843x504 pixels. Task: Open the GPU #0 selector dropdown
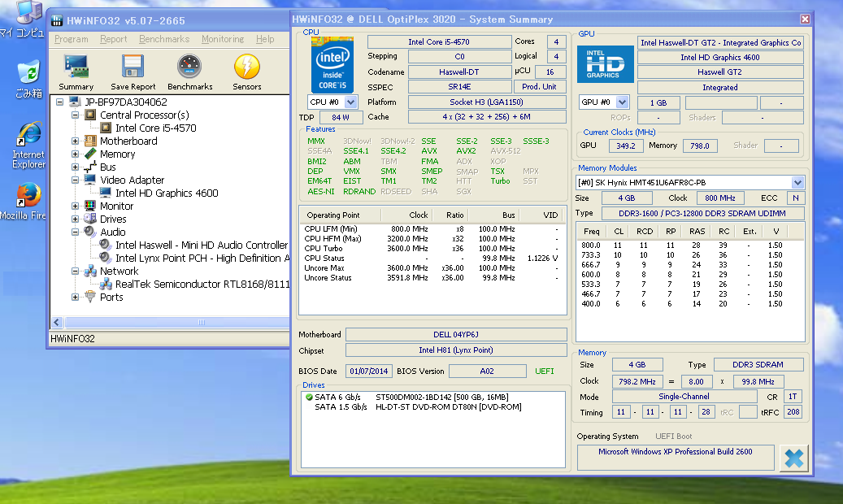pyautogui.click(x=622, y=102)
